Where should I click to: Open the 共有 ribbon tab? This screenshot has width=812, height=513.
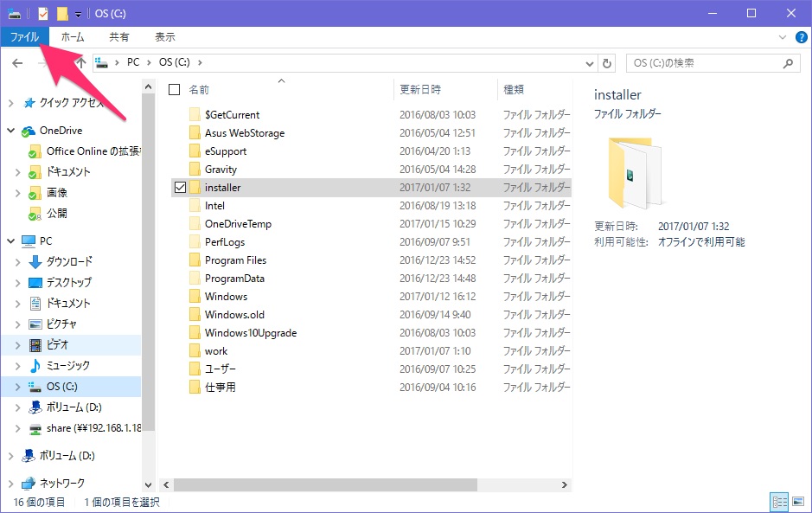(x=119, y=37)
